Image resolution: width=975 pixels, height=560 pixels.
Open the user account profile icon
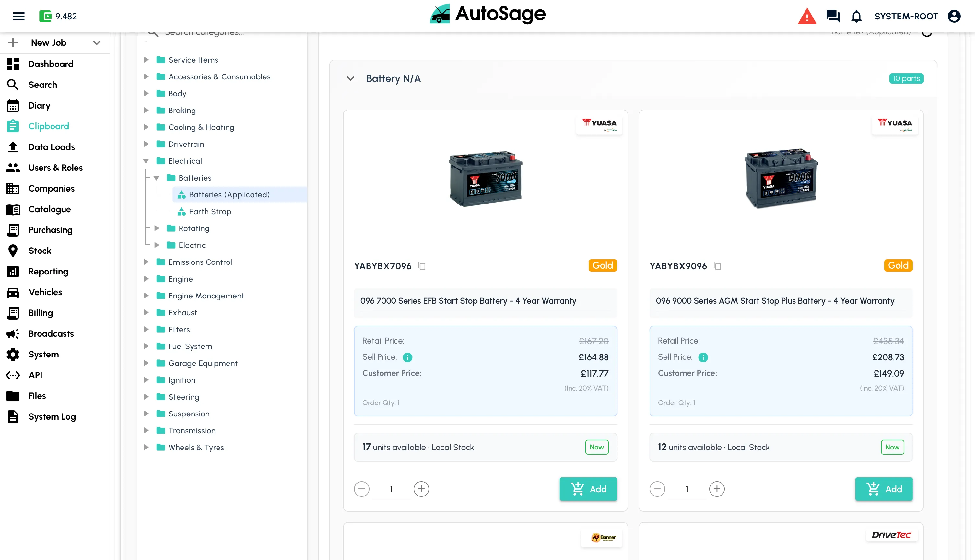(x=954, y=16)
